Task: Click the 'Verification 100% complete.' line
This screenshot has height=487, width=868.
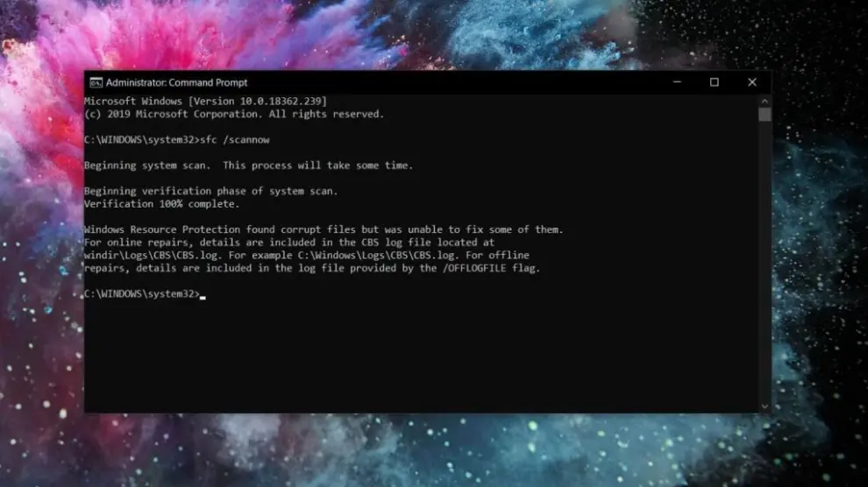Action: [x=161, y=204]
